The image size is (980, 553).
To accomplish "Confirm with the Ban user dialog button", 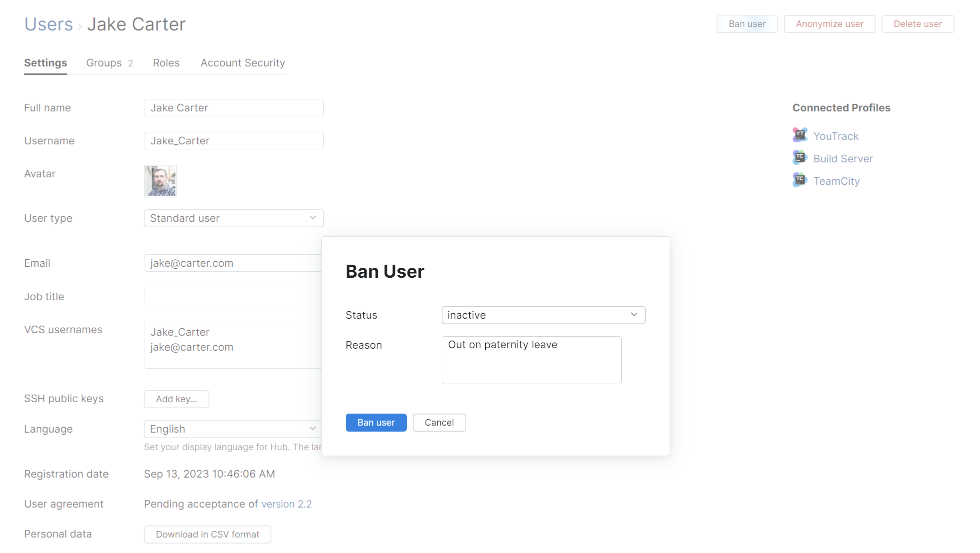I will coord(376,422).
